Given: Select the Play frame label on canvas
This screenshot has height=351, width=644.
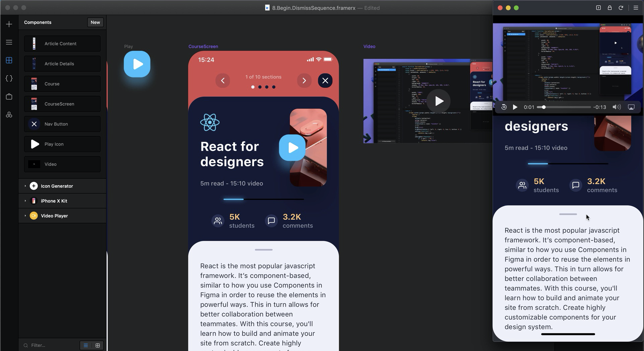Looking at the screenshot, I should 128,47.
